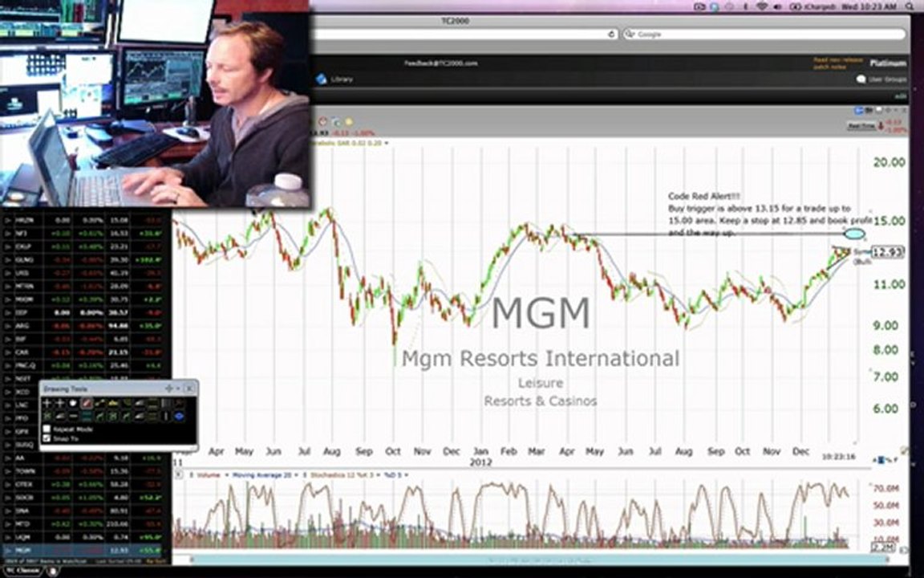Expand the ARG watchlist row arrow
The height and width of the screenshot is (578, 924).
(8, 325)
